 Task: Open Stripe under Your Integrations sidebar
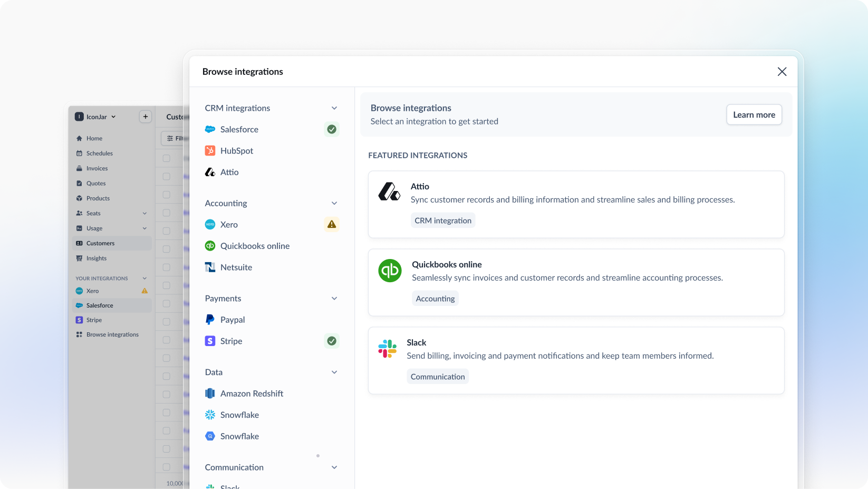click(112, 320)
